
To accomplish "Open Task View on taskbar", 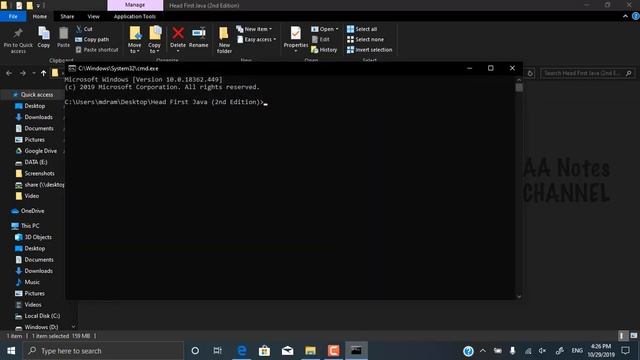I will click(x=218, y=351).
